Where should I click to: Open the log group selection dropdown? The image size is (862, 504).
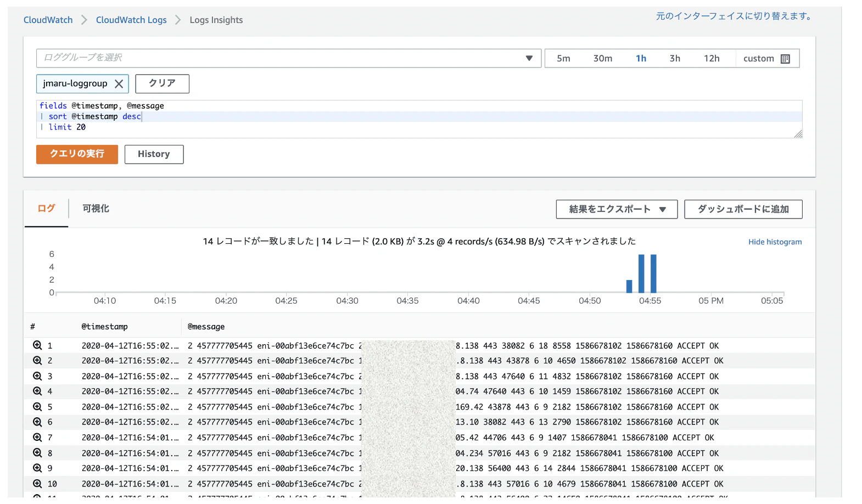coord(289,58)
